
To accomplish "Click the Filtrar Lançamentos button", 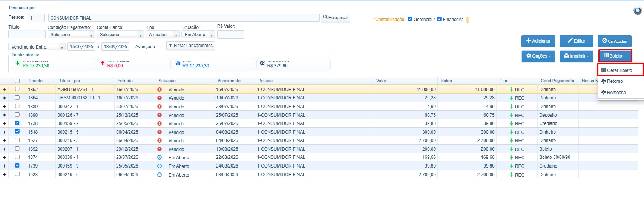I will click(190, 46).
